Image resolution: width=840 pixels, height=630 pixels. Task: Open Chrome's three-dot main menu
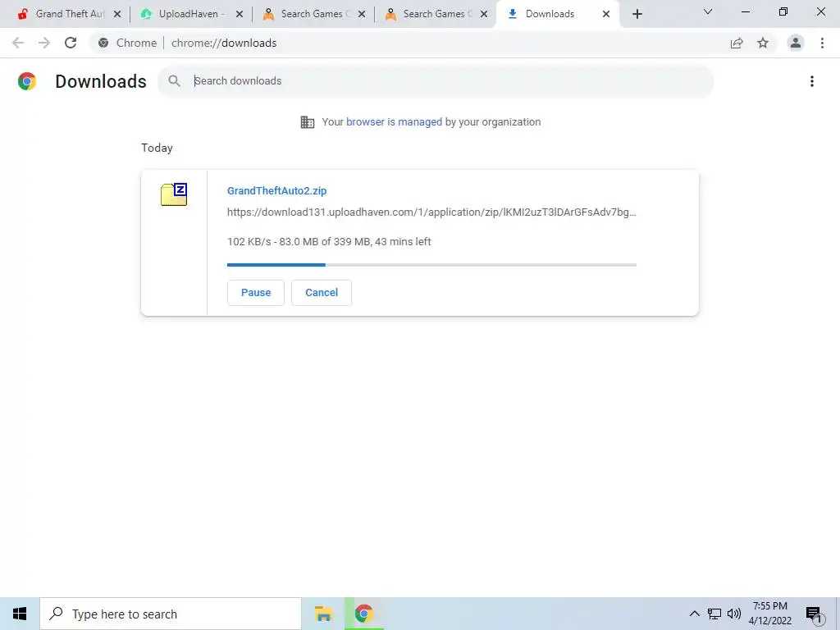click(822, 43)
